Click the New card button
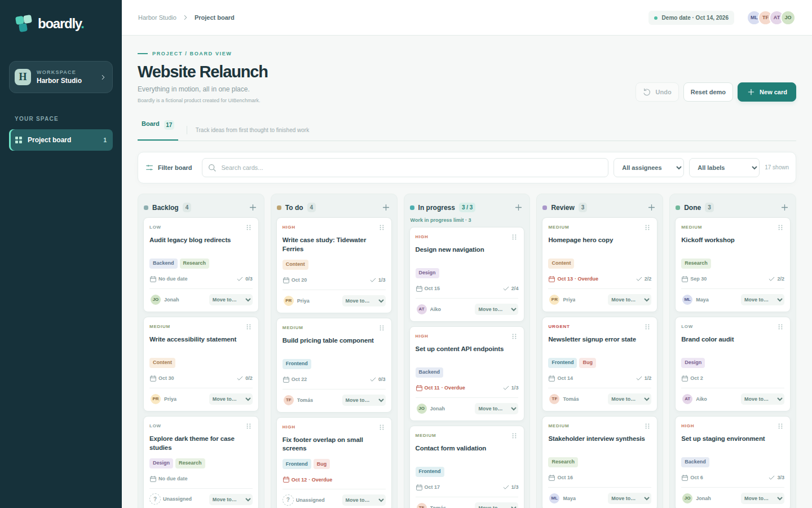 (x=767, y=92)
